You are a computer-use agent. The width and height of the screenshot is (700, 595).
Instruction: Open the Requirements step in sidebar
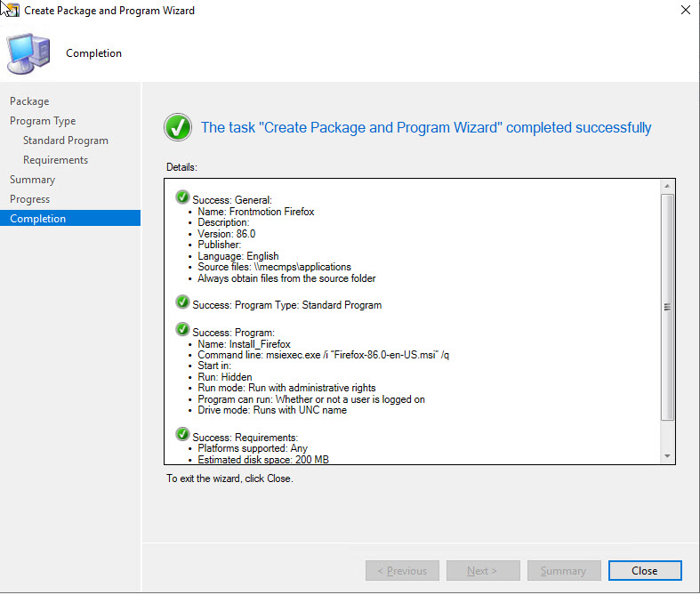(55, 160)
